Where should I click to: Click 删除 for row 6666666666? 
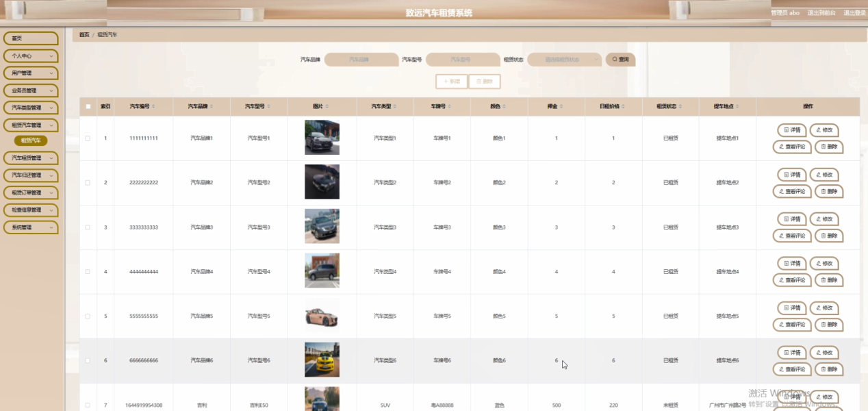(829, 369)
